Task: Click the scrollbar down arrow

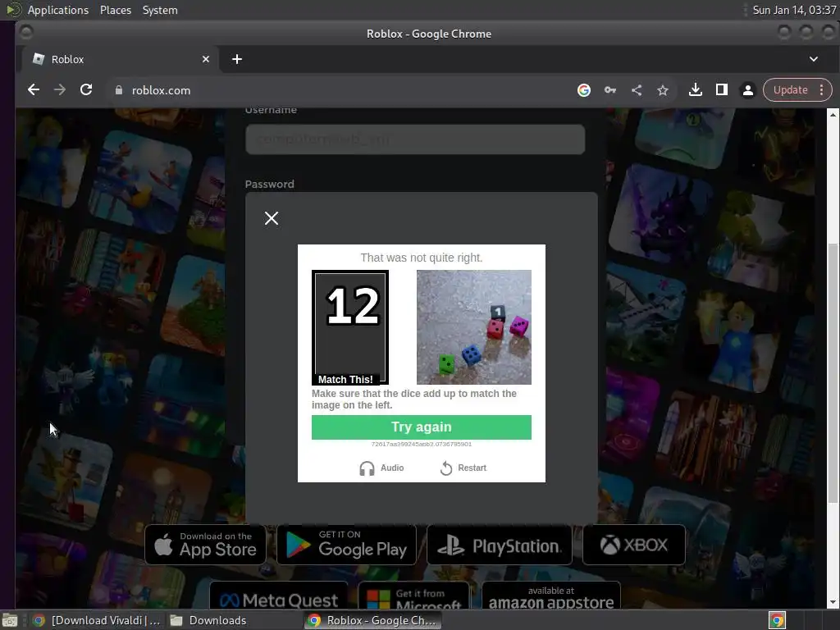Action: (x=833, y=602)
